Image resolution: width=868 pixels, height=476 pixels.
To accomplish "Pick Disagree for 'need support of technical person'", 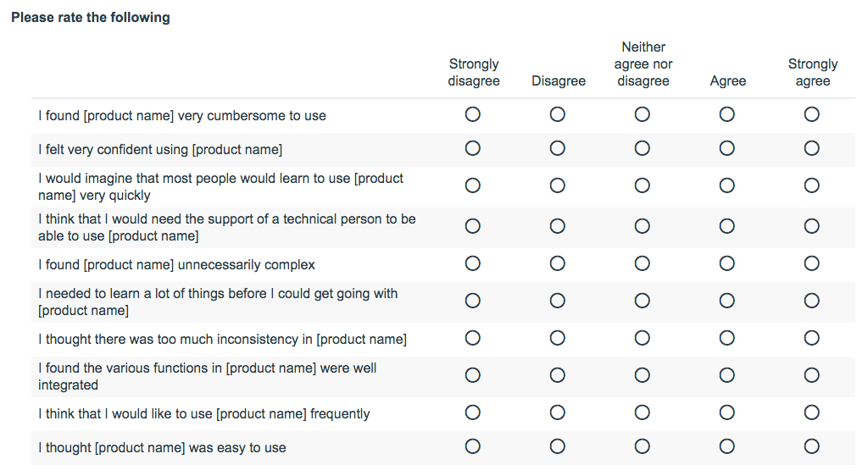I will pyautogui.click(x=558, y=226).
